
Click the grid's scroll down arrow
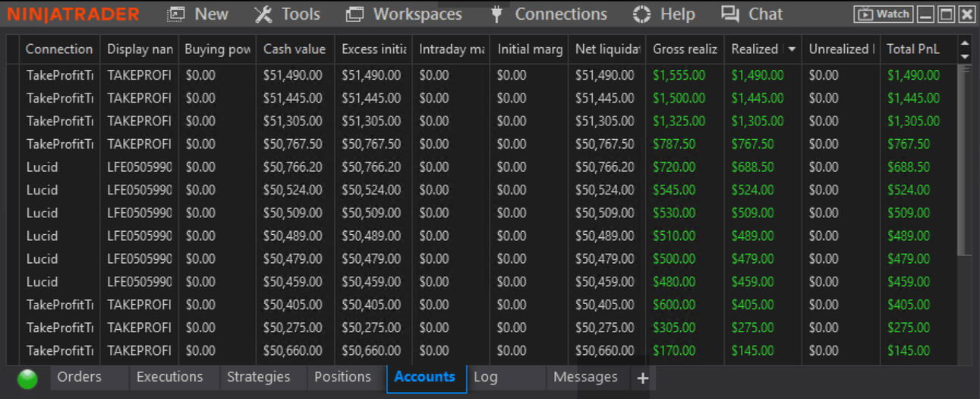pos(965,56)
